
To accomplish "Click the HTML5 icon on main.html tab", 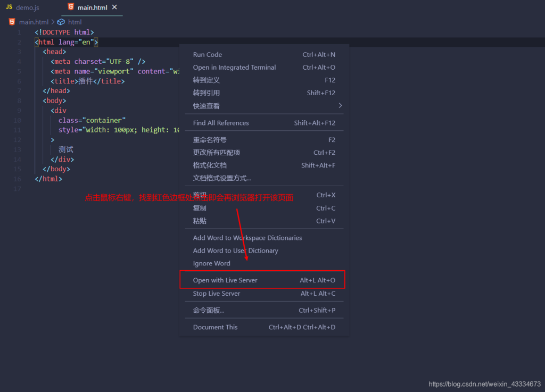I will coord(71,6).
